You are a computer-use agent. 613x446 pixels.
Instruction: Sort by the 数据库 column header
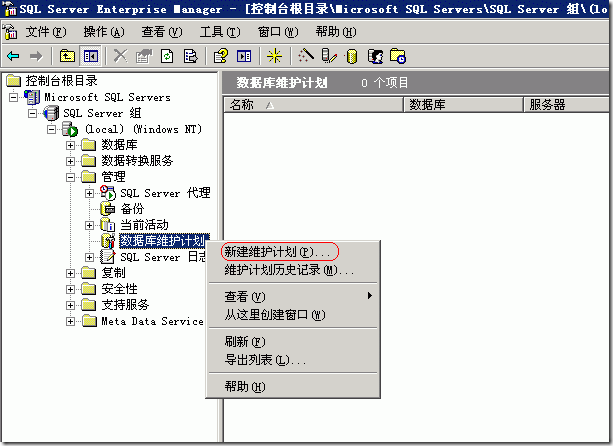[463, 105]
